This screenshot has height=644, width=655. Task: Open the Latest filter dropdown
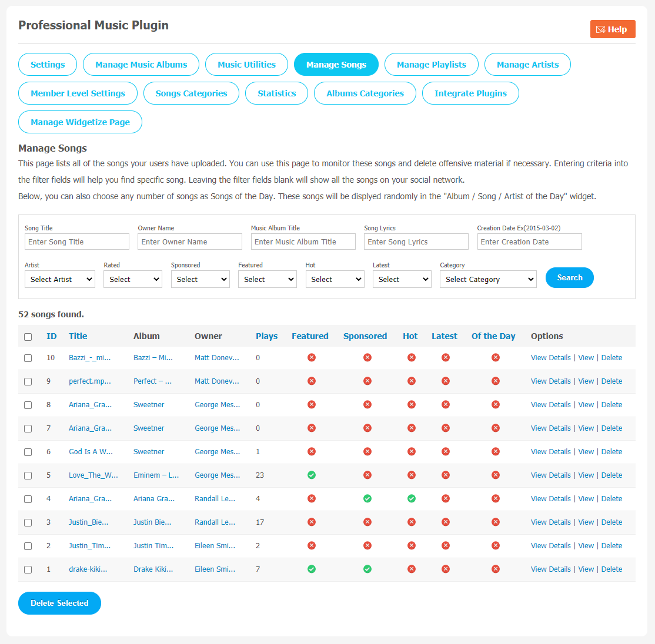coord(402,279)
